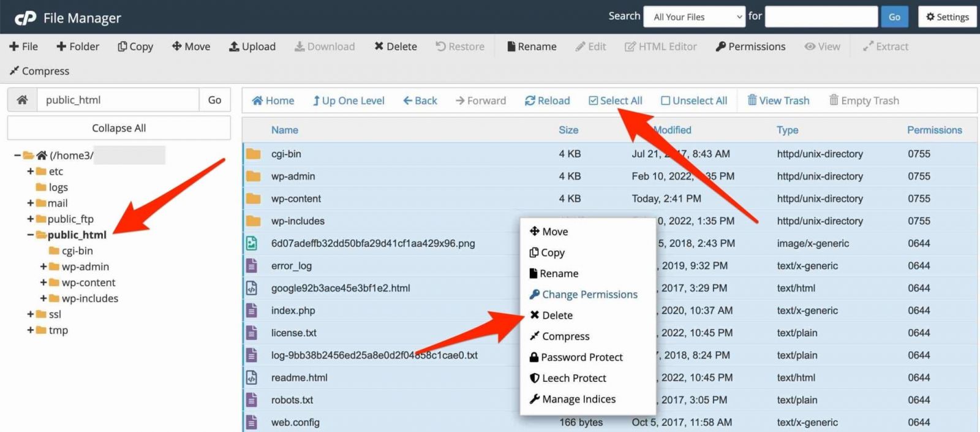Sort files by Size column

568,131
